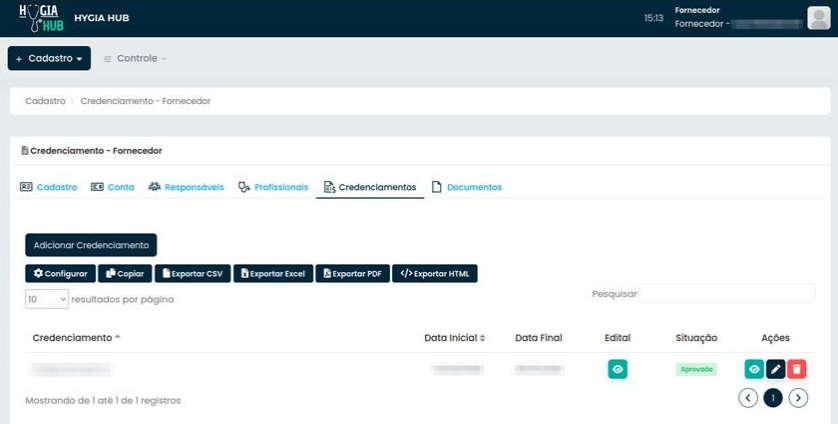Export the table to Excel

(273, 273)
